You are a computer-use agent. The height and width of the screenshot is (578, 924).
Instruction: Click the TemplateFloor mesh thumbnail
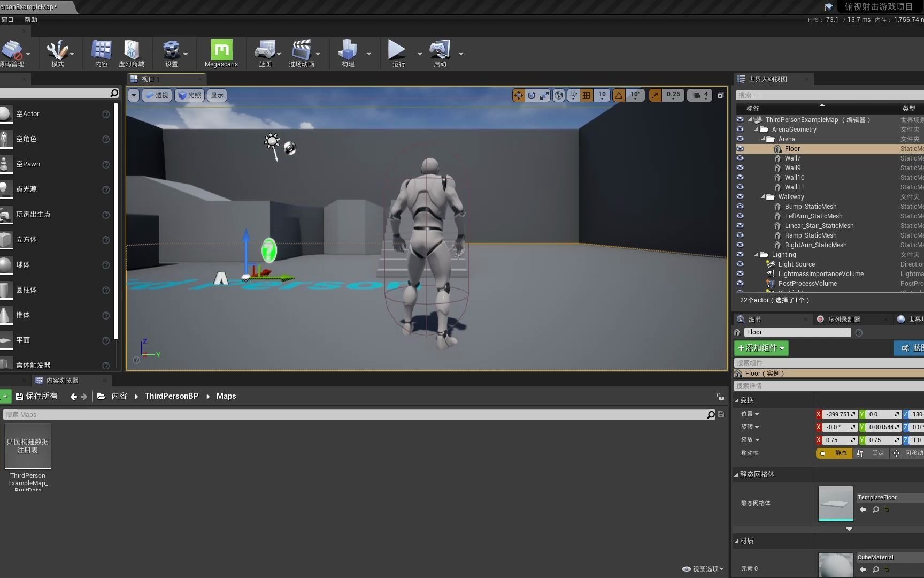pyautogui.click(x=835, y=503)
